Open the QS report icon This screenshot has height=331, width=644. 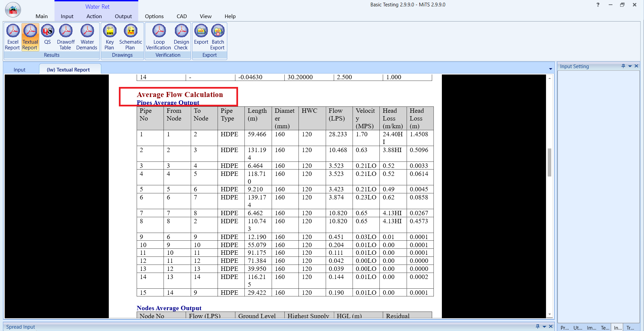[48, 35]
